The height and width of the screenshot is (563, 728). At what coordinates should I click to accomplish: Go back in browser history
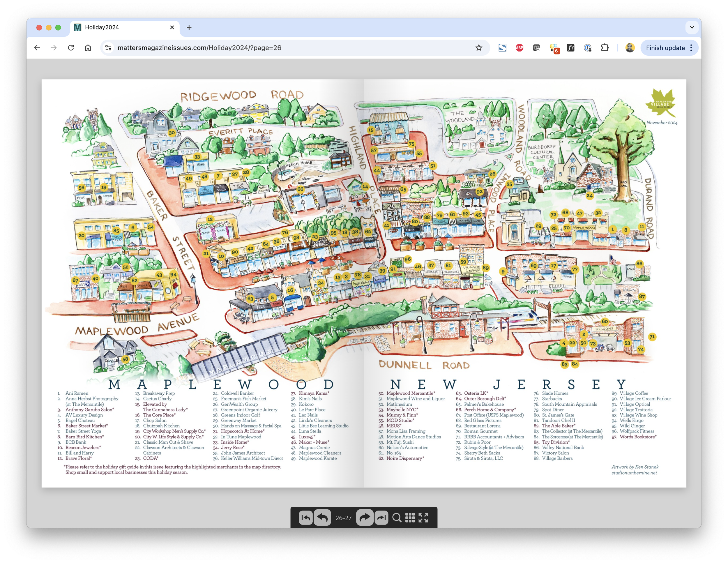click(x=37, y=48)
